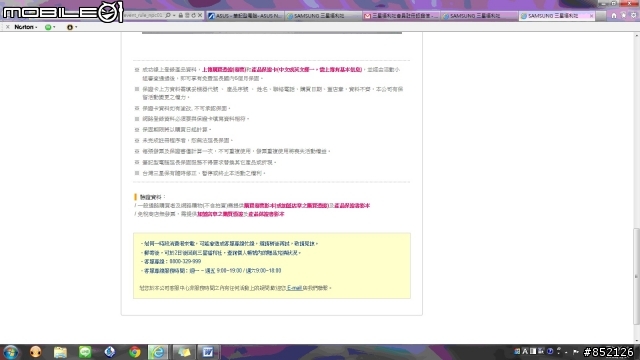Open IE Tools gear icon
Viewport: 640px width, 360px height.
[633, 16]
